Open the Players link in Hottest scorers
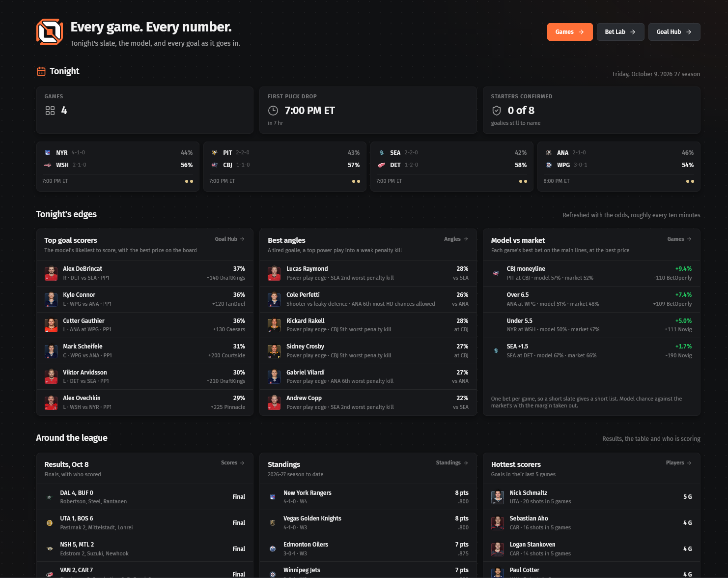Viewport: 728px width, 578px height. [679, 463]
